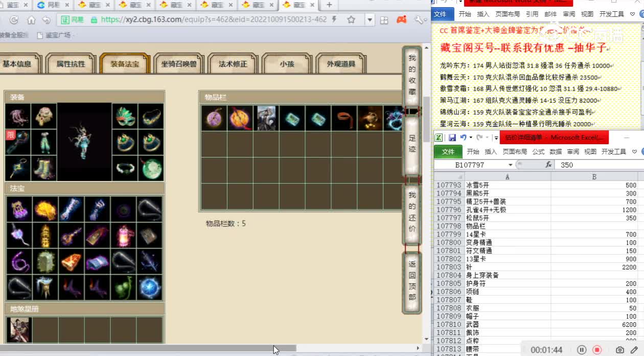Open the 文件 menu in Excel window
The height and width of the screenshot is (356, 644).
pos(448,151)
